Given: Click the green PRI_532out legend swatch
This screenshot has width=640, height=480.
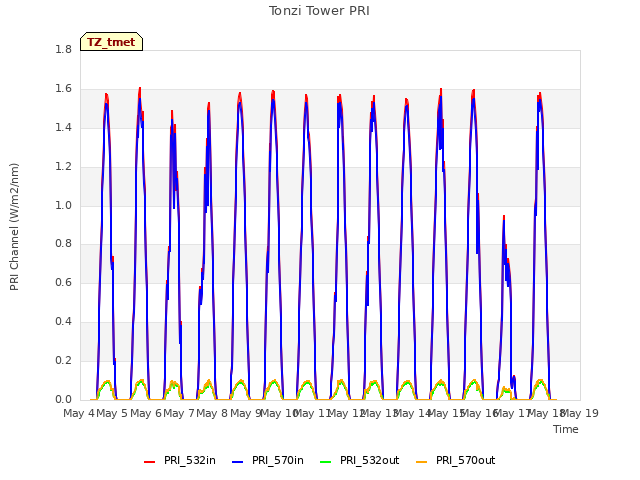Looking at the screenshot, I should point(326,462).
